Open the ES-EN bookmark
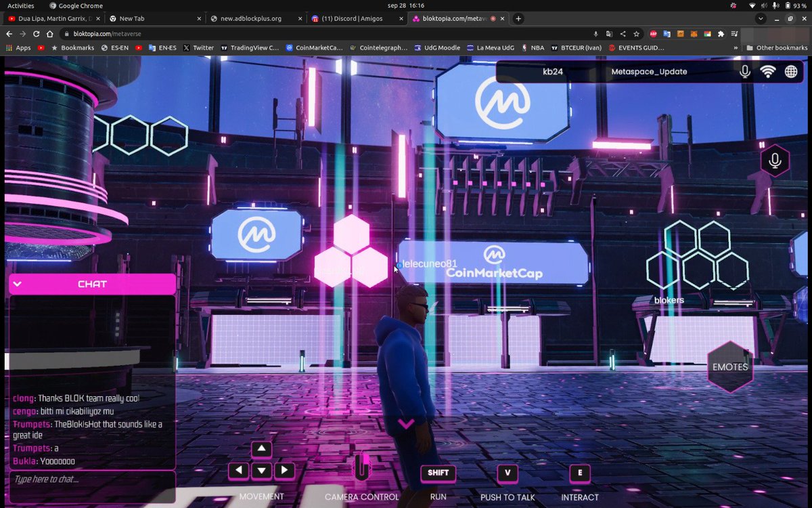Viewport: 812px width, 508px height. (116, 48)
